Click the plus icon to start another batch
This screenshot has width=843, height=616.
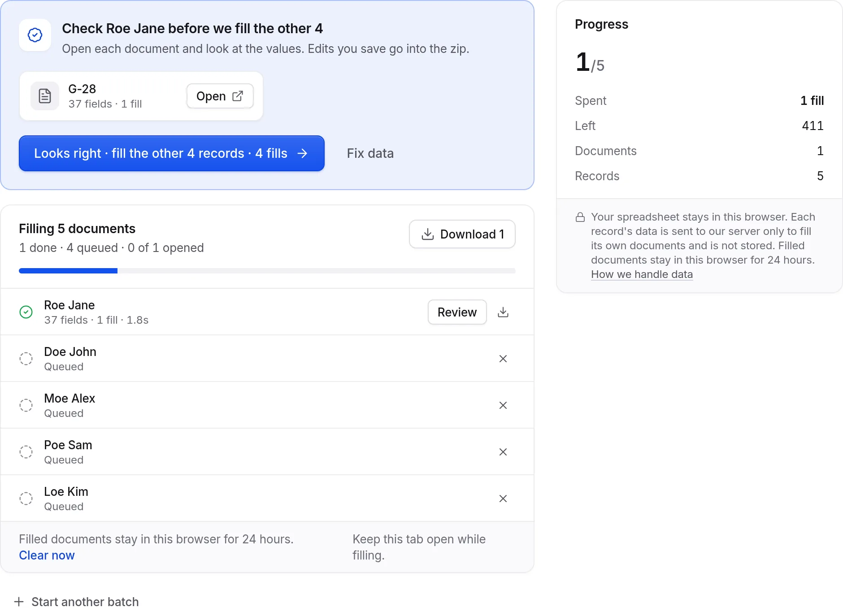tap(19, 602)
